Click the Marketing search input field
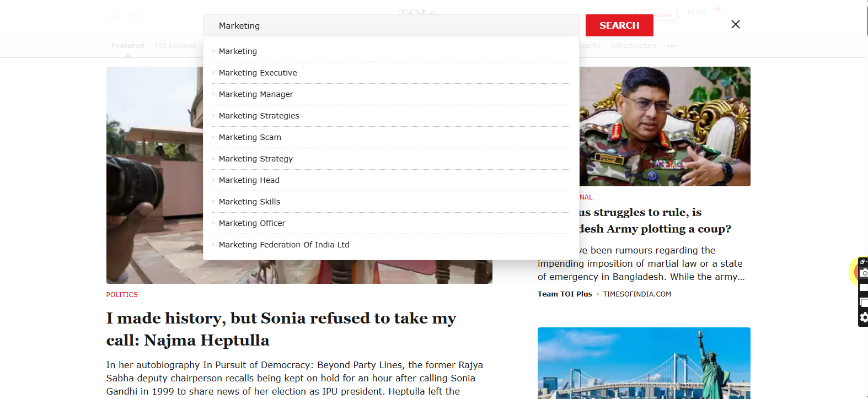Image resolution: width=868 pixels, height=399 pixels. tap(391, 25)
